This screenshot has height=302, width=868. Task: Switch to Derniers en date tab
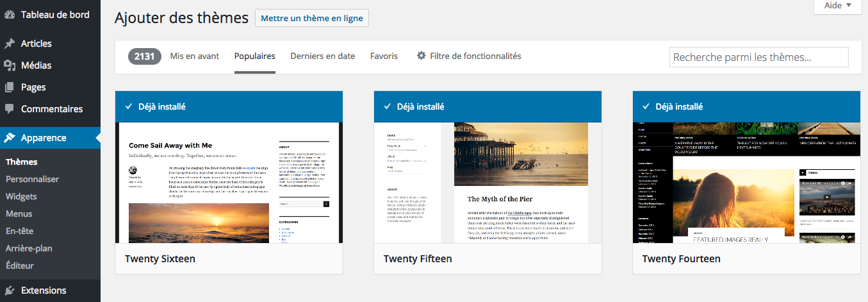(x=323, y=56)
